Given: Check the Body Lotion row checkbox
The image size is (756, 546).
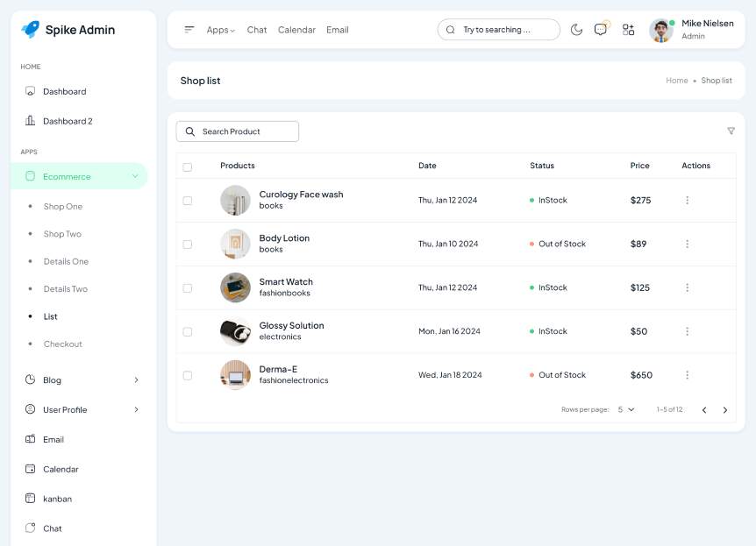Looking at the screenshot, I should click(187, 245).
